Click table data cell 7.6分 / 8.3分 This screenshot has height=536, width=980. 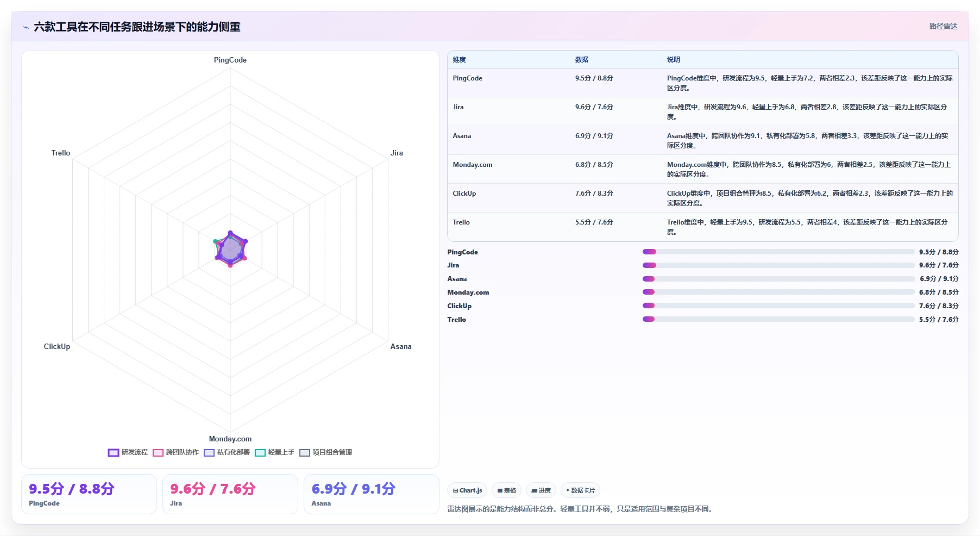(x=594, y=194)
